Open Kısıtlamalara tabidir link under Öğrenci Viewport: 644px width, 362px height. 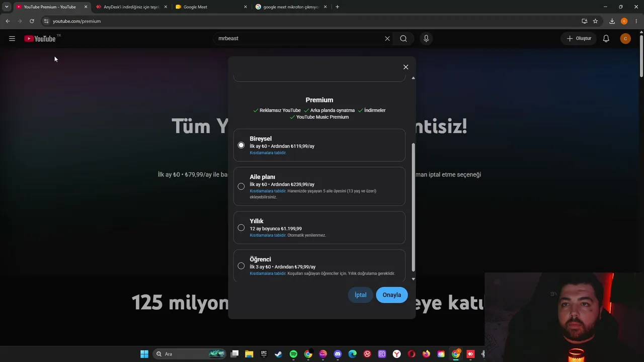click(x=268, y=274)
